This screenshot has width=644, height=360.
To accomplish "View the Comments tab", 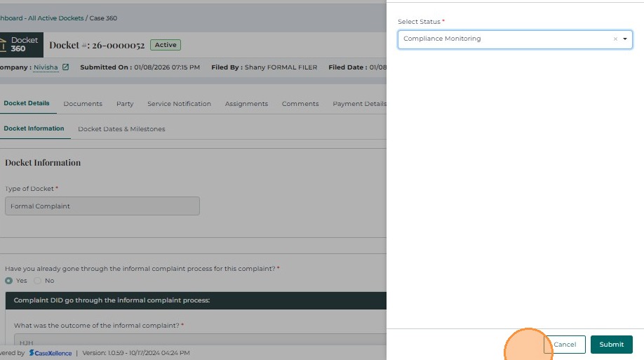I will 300,104.
